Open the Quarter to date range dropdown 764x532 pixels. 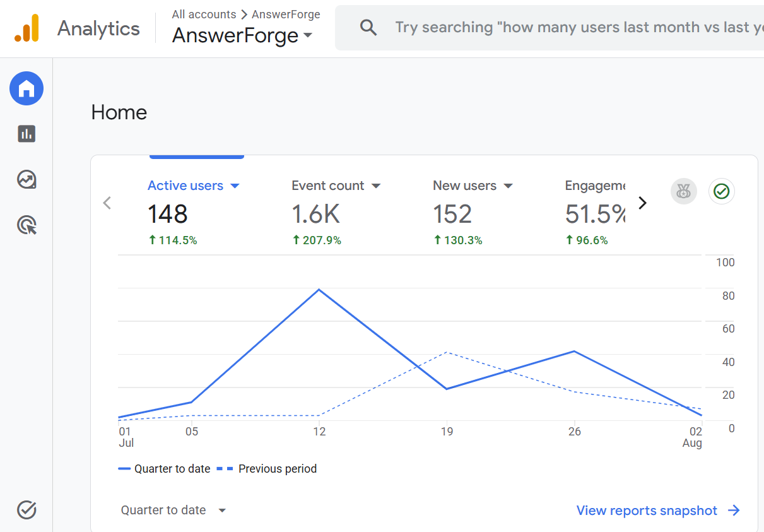(173, 510)
